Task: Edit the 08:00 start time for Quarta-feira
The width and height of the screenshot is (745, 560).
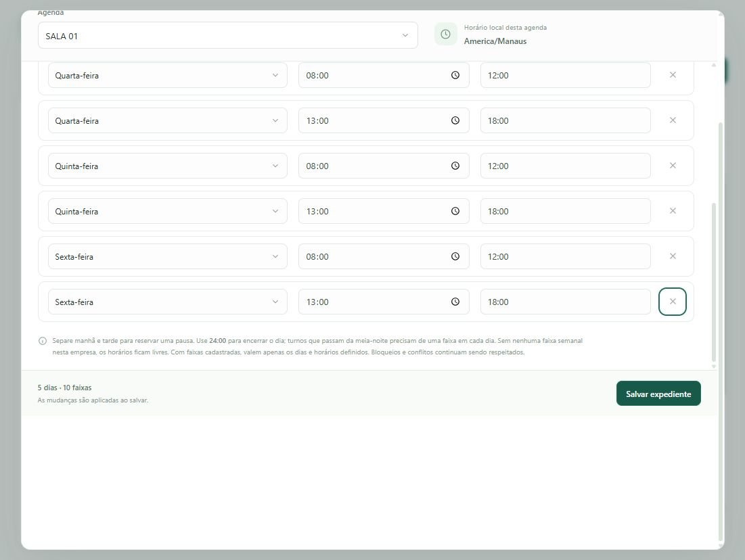Action: coord(384,75)
